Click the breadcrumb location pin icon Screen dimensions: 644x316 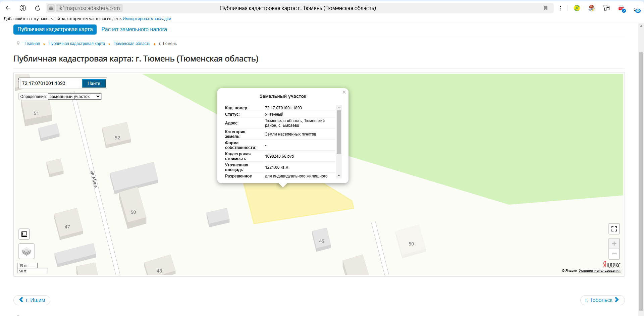click(18, 43)
